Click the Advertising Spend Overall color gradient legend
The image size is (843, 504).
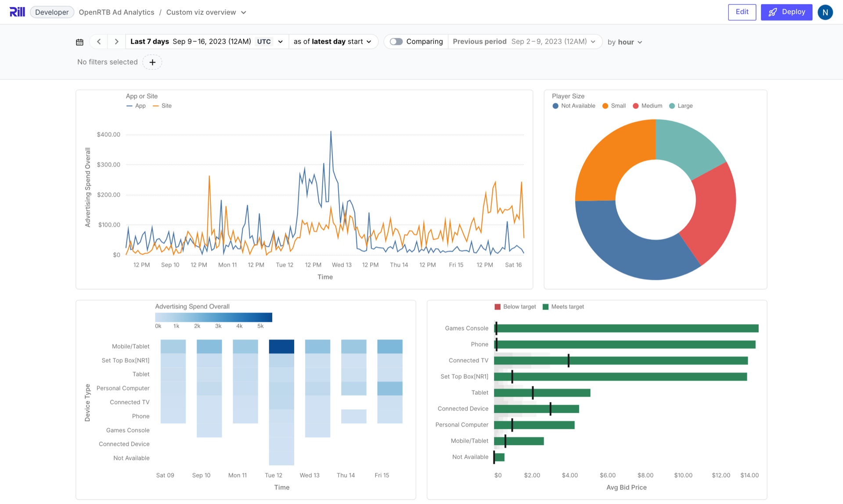click(213, 317)
